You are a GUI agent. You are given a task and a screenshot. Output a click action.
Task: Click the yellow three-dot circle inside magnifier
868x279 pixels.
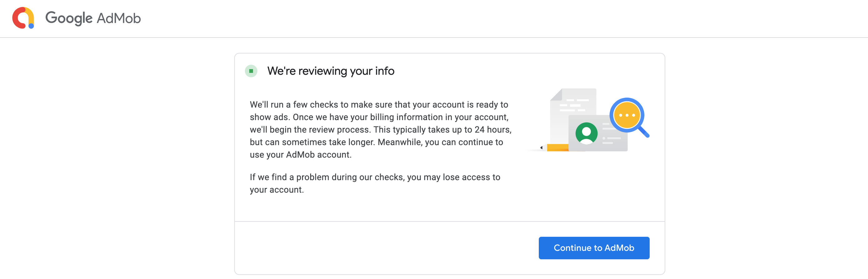627,115
